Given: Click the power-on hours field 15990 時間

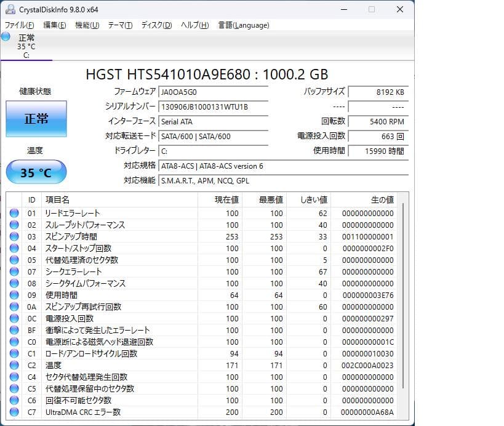Looking at the screenshot, I should click(x=378, y=151).
